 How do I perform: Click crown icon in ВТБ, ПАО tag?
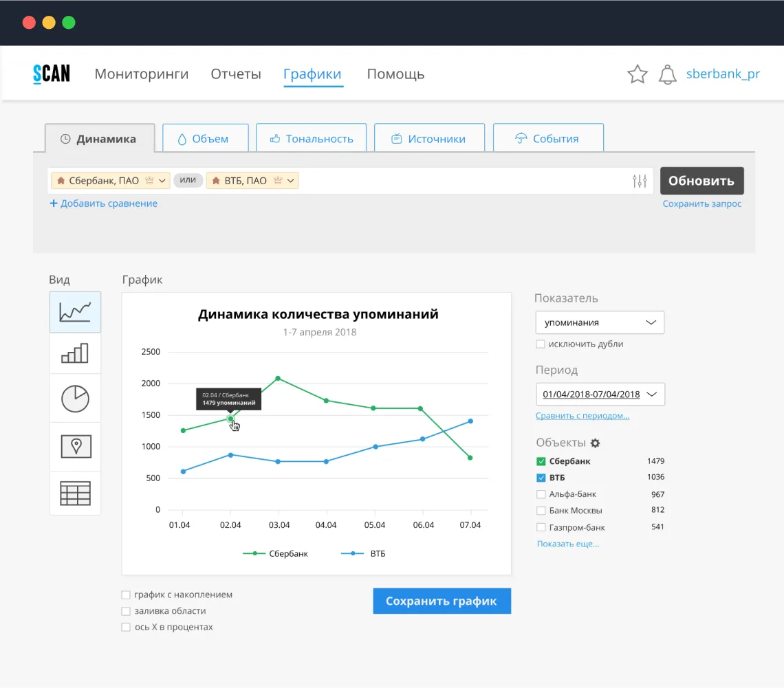278,180
